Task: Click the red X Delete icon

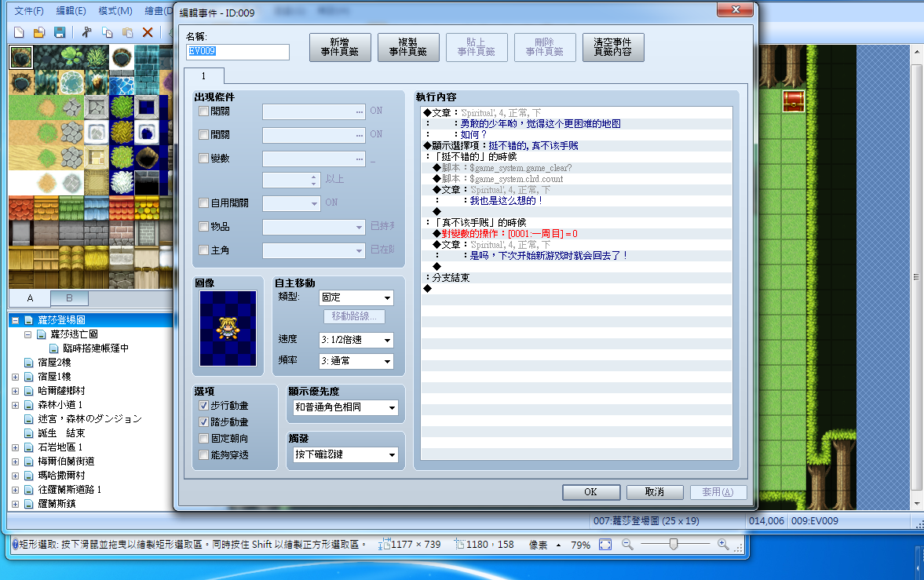Action: pyautogui.click(x=148, y=32)
